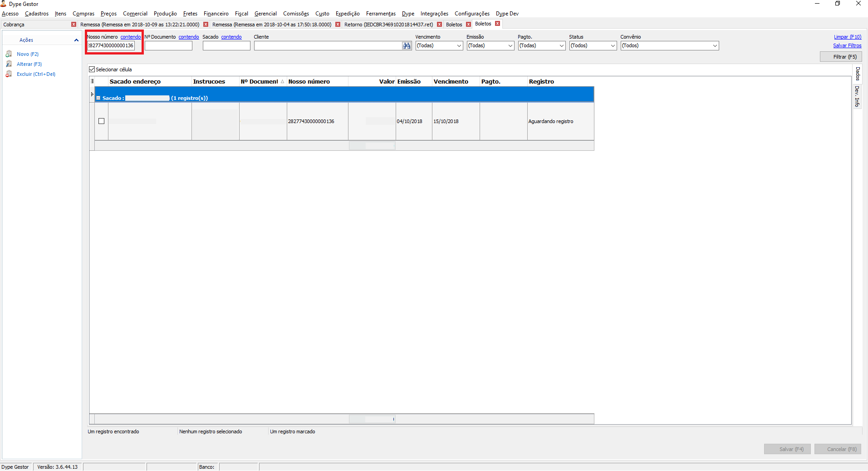This screenshot has width=868, height=471.
Task: Click the Salvar Filtros link
Action: tap(847, 45)
